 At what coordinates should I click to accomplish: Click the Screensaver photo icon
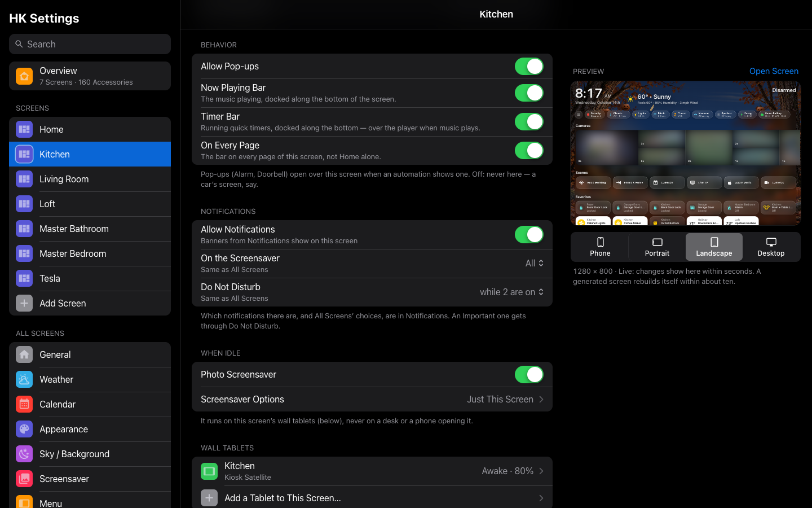tap(24, 479)
